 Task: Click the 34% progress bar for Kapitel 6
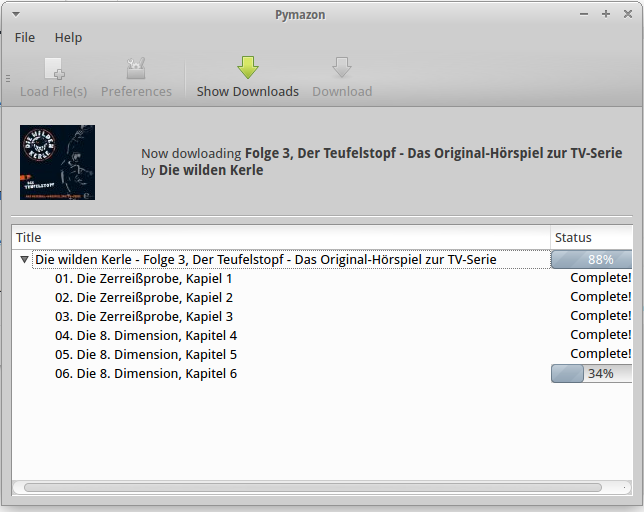click(591, 374)
